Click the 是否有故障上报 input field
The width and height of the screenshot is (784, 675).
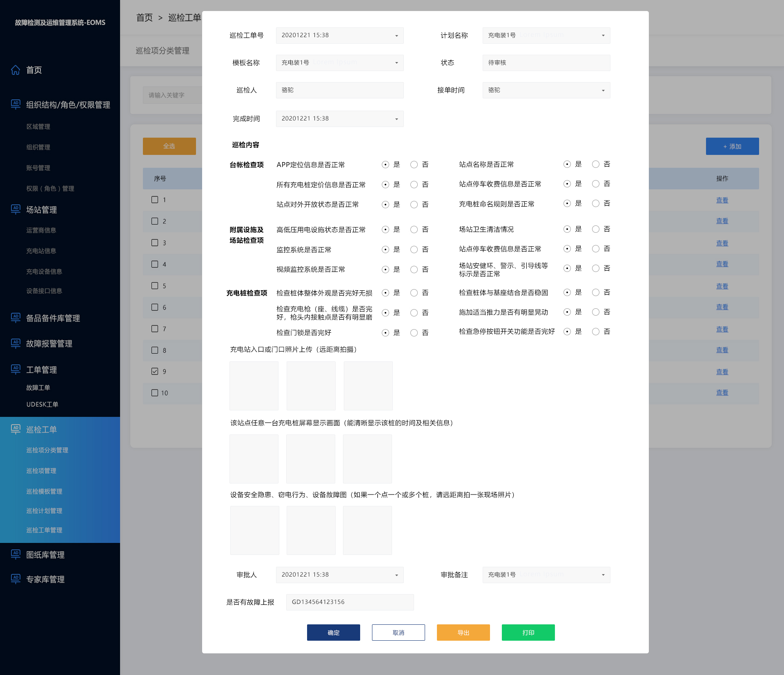point(350,602)
